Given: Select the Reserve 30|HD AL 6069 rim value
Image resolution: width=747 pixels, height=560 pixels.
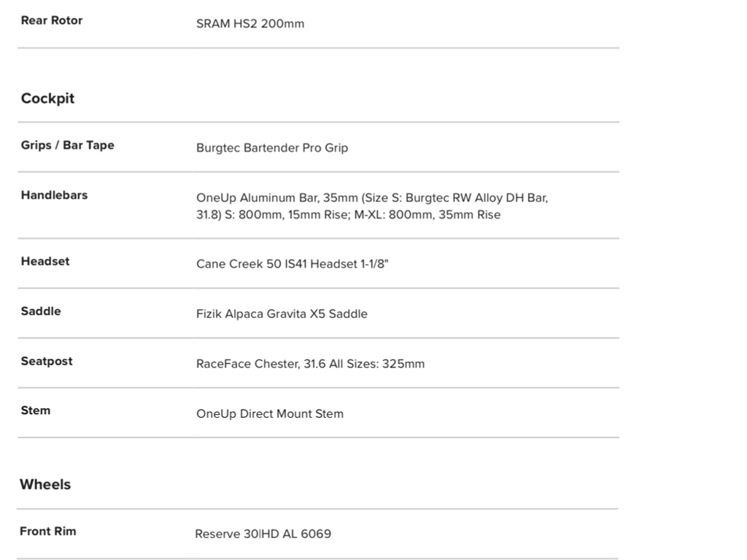Looking at the screenshot, I should 263,534.
